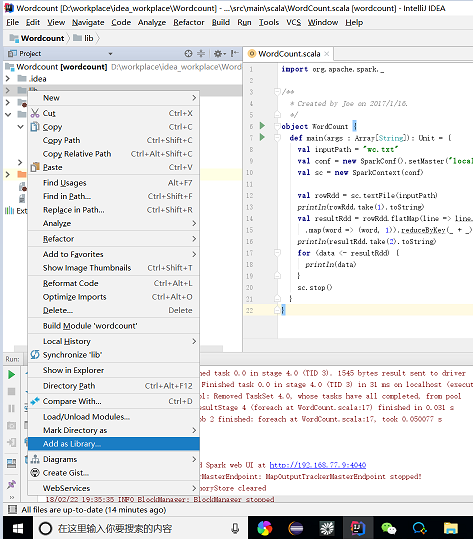Viewport: 473px width, 539px height.
Task: Click the Stop square in Run panel
Action: 11,391
